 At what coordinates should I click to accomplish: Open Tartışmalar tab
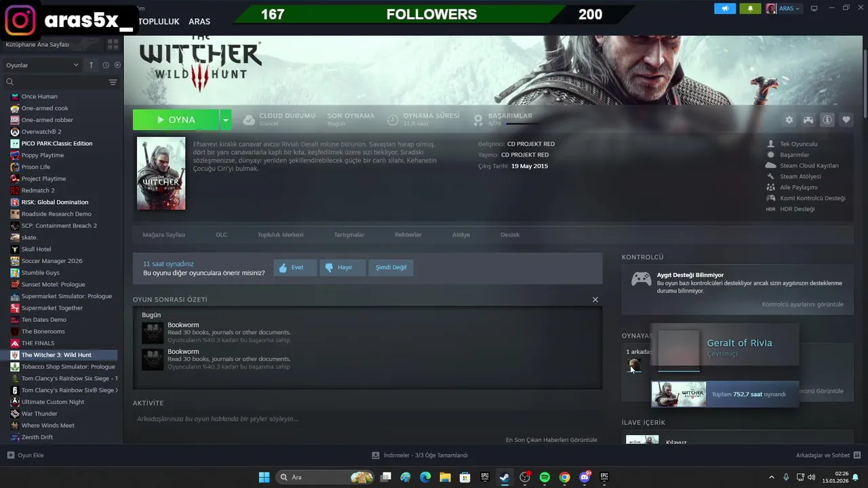click(349, 235)
